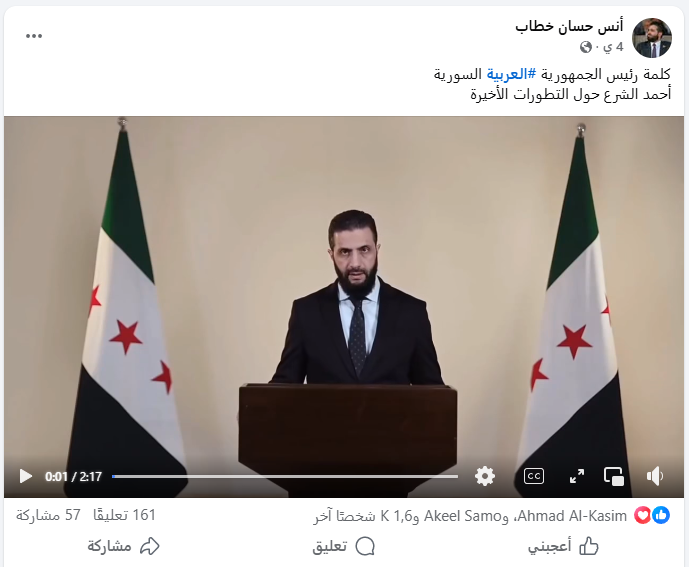Click the share arrow icon
The image size is (689, 567).
pyautogui.click(x=149, y=546)
